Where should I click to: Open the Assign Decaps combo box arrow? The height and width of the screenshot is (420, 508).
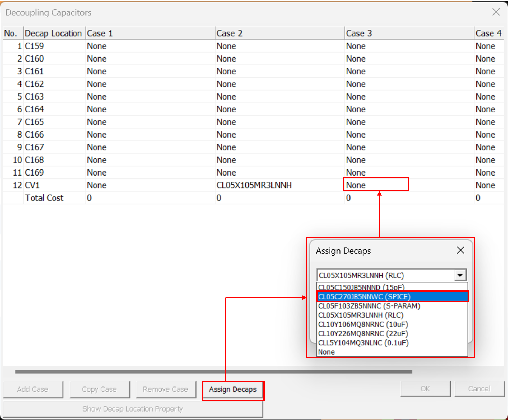[x=460, y=275]
